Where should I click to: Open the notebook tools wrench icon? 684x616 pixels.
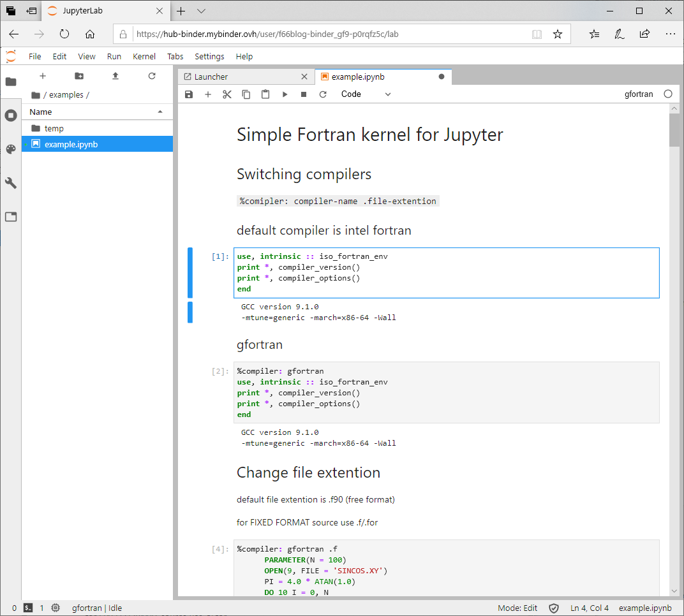point(11,183)
